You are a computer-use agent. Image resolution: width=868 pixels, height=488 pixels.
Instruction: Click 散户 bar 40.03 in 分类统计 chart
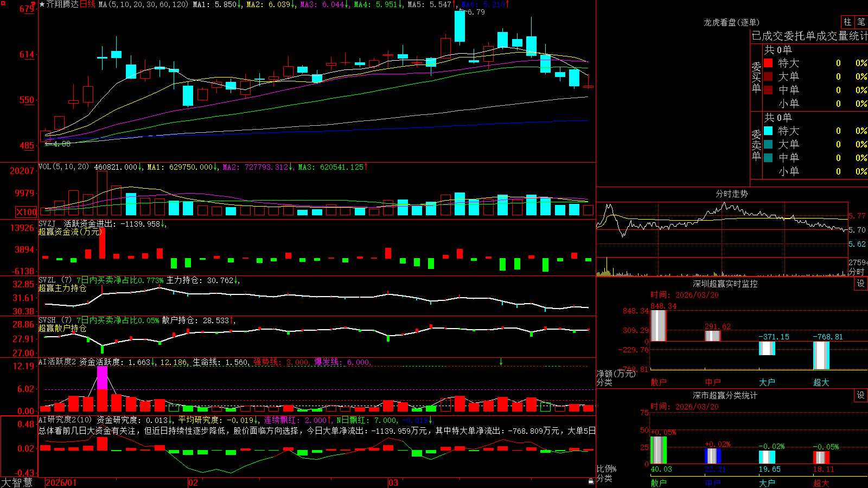click(659, 450)
